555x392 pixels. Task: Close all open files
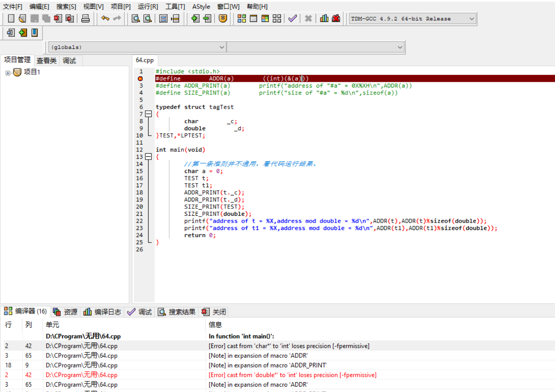70,18
